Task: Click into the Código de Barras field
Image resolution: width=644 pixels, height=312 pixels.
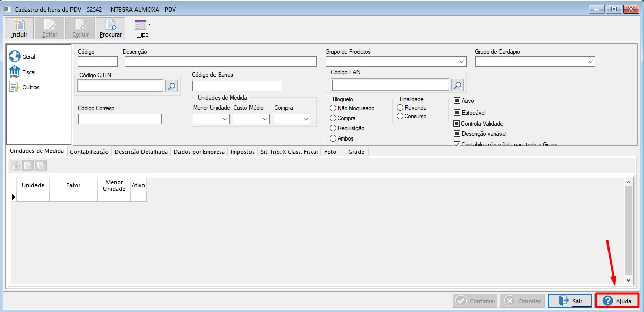Action: tap(237, 86)
